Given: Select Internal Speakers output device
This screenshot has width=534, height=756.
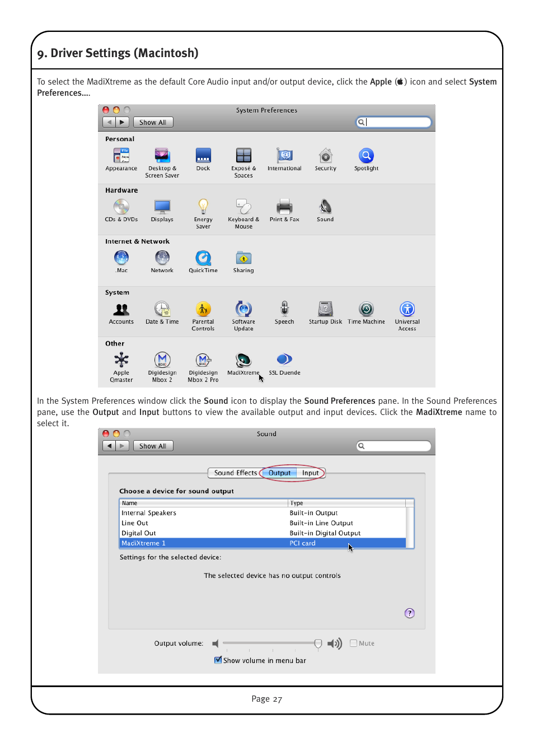Looking at the screenshot, I should tap(263, 513).
